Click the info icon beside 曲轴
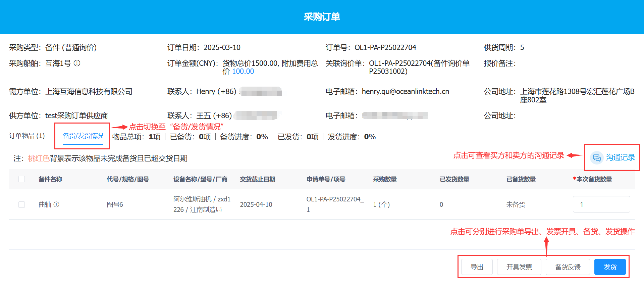Screen dimensions: 644x283 coord(56,204)
